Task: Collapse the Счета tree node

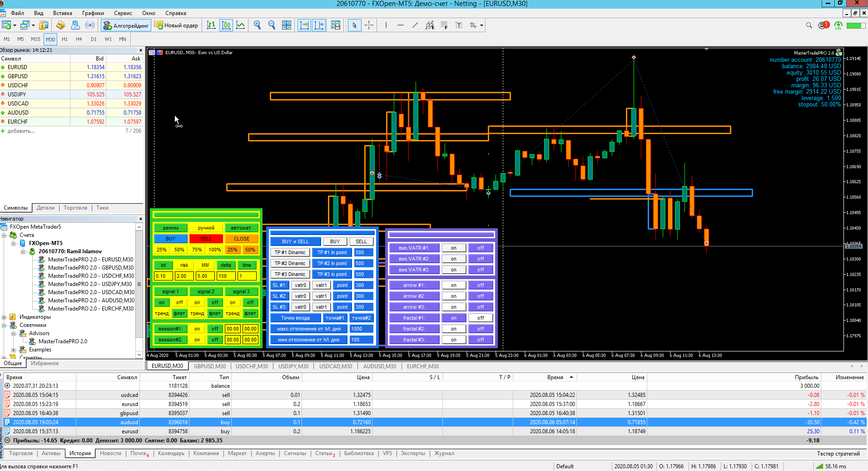Action: 4,235
